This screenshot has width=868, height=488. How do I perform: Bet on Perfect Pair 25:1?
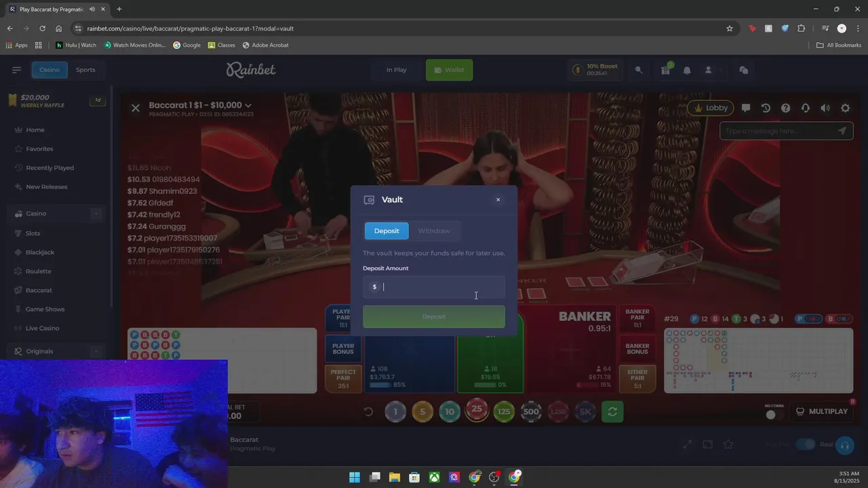point(343,379)
